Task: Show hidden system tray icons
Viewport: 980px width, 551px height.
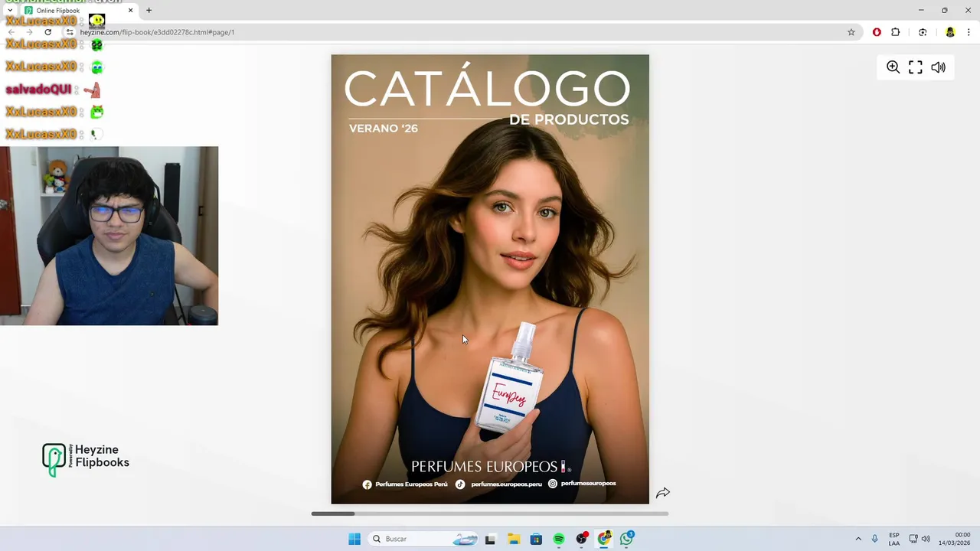Action: click(858, 539)
